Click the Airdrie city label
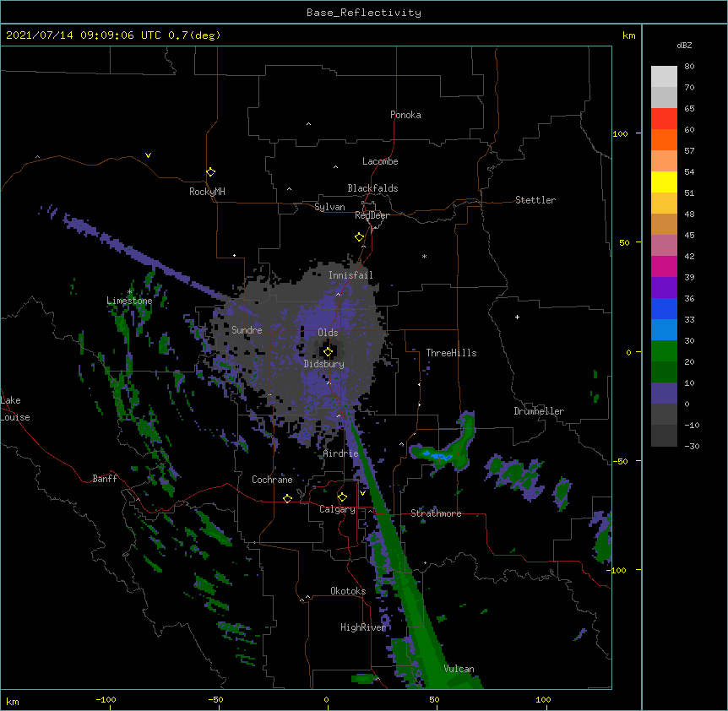Screen dimensions: 728x711 point(341,453)
